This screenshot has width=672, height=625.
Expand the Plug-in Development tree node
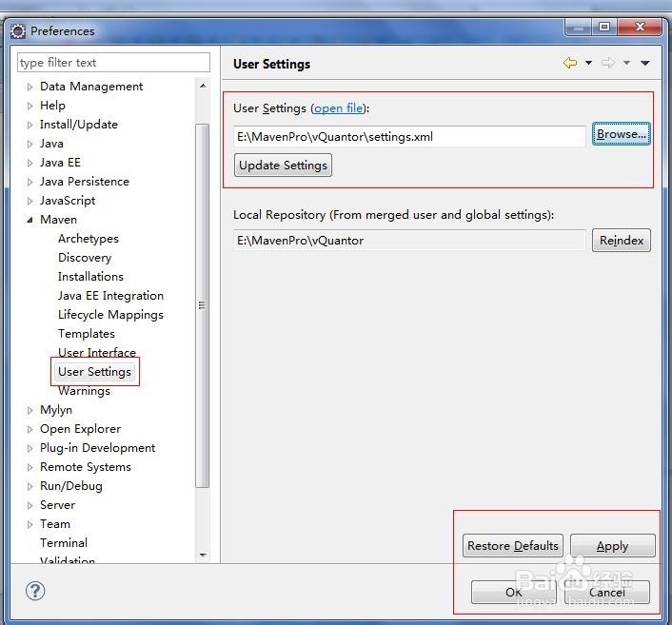30,448
